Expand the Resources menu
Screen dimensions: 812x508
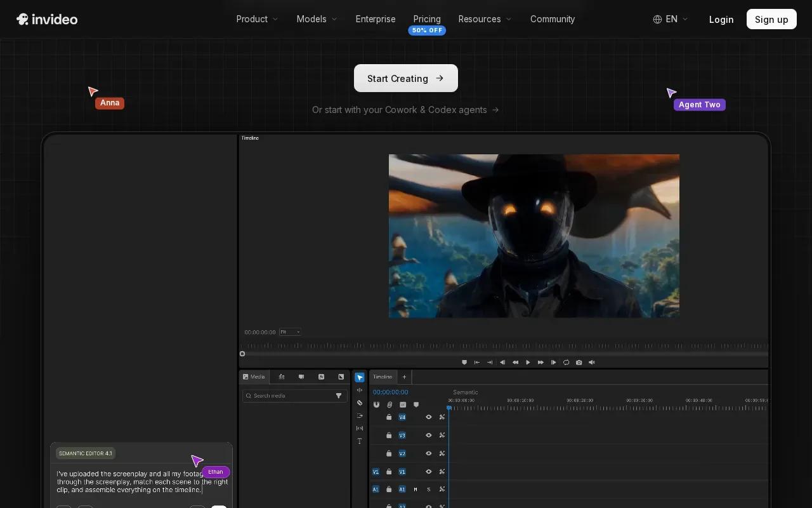[x=485, y=19]
